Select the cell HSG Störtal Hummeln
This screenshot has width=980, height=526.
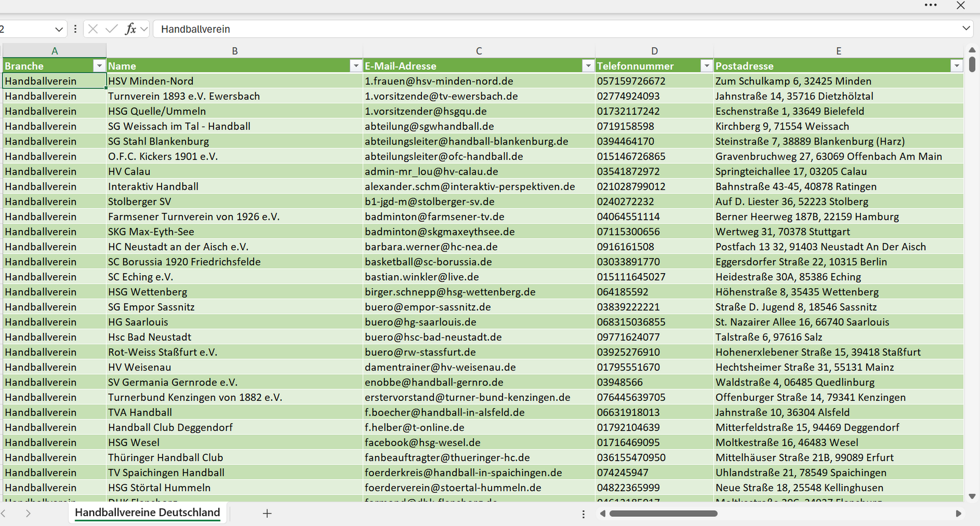click(235, 487)
